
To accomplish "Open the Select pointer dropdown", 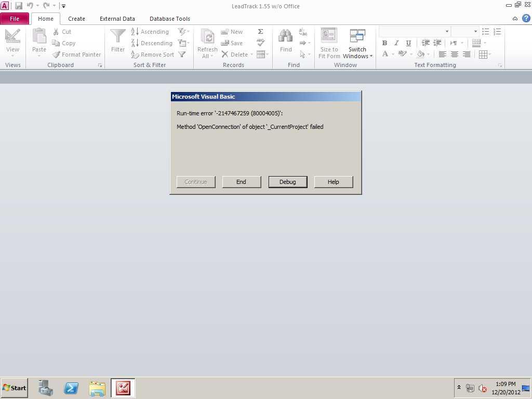I will coord(305,54).
